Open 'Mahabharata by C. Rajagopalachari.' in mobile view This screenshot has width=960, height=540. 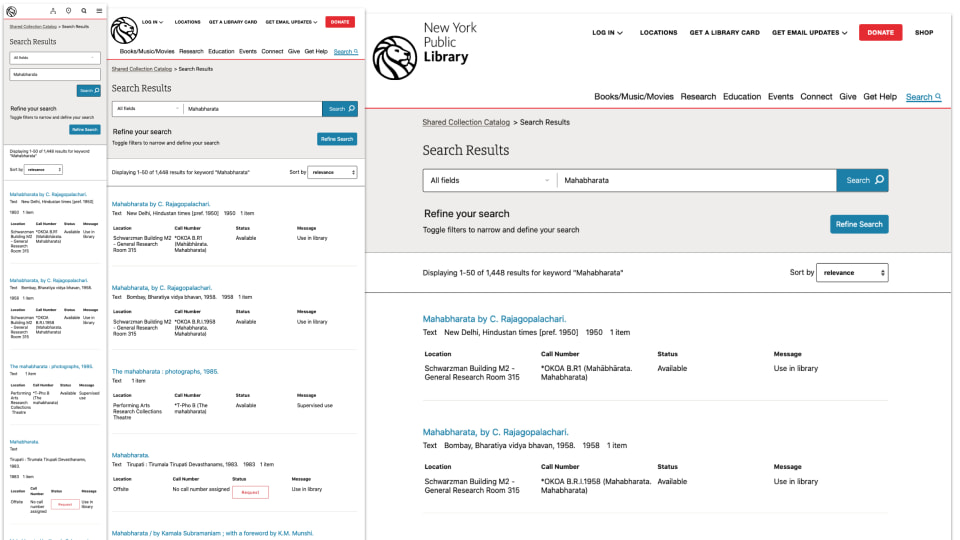pos(48,194)
